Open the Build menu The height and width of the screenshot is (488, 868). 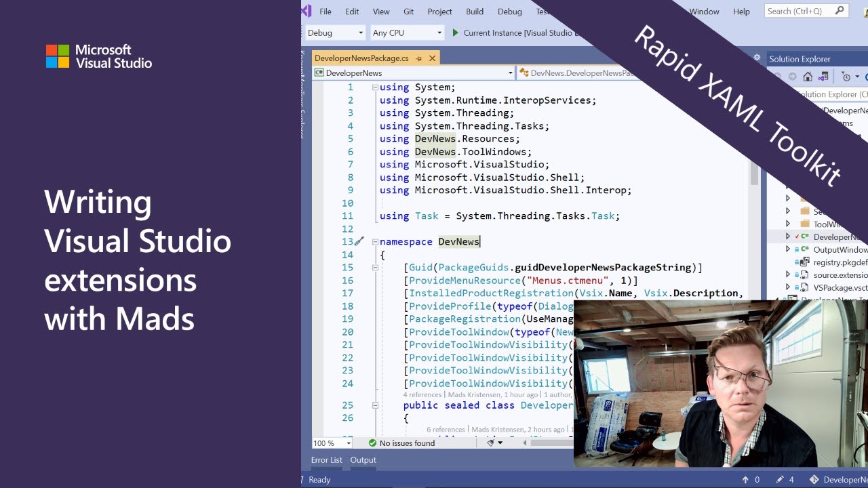click(475, 12)
